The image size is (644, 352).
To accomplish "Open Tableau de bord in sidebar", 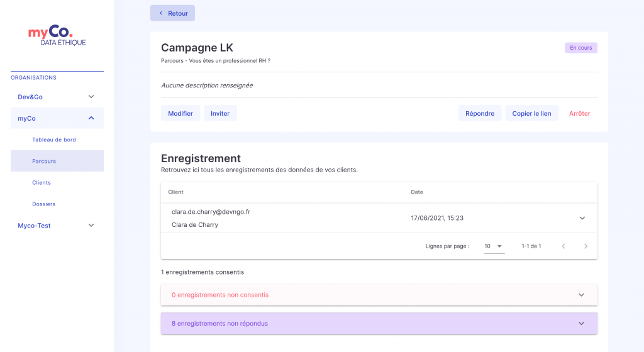I will 54,140.
